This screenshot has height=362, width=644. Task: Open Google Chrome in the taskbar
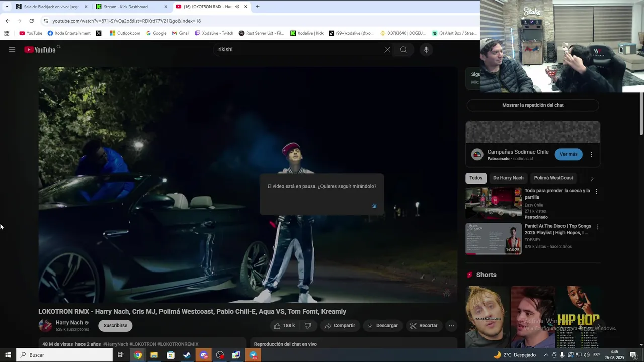coord(137,355)
